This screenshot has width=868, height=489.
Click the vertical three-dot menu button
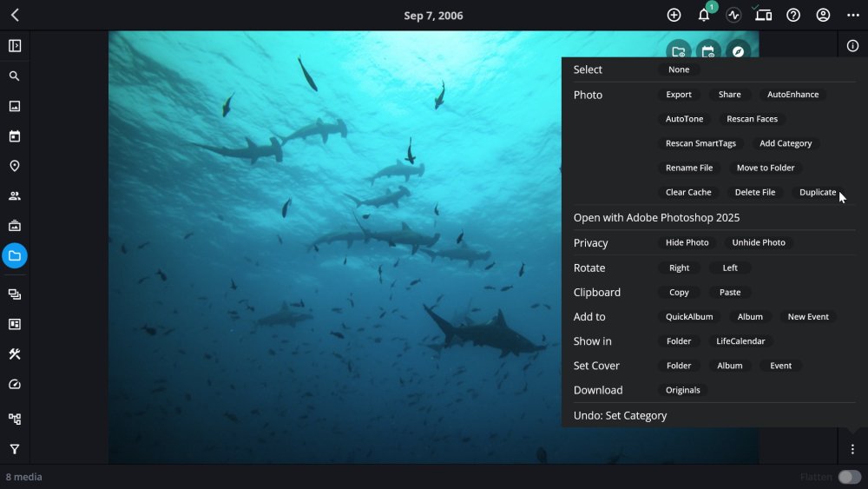coord(852,449)
